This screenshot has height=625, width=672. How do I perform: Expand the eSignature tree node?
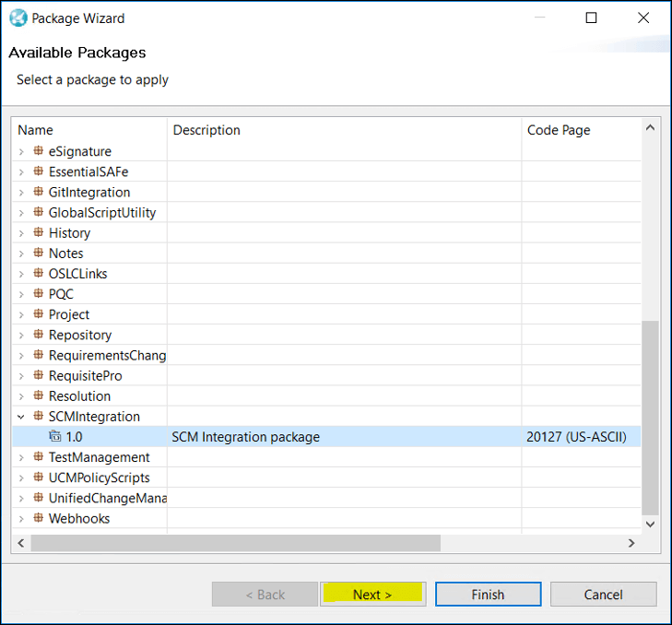click(21, 152)
